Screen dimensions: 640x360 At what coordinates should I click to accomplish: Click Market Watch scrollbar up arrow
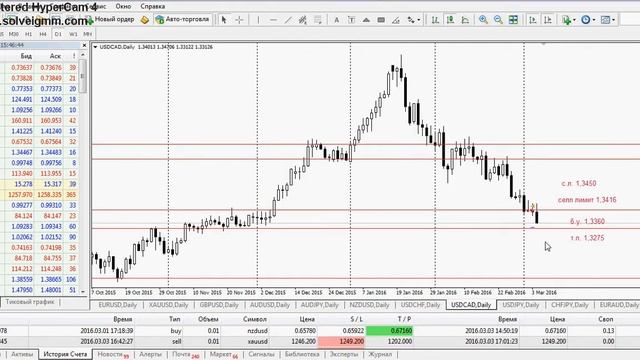83,55
